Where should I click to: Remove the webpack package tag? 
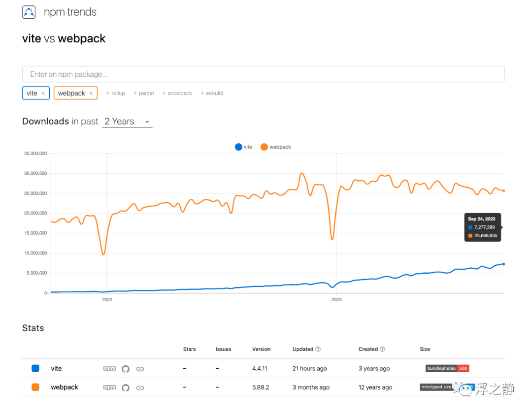(91, 93)
